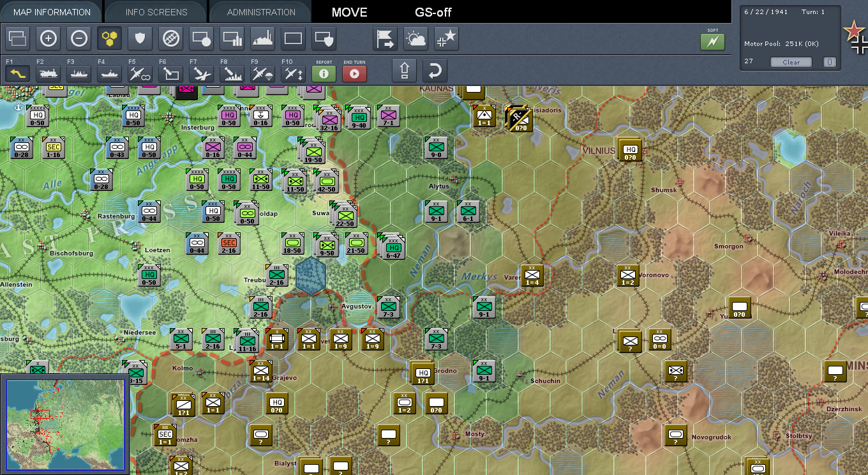The height and width of the screenshot is (475, 868).
Task: Open the ADMINISTRATION tab
Action: click(x=261, y=12)
